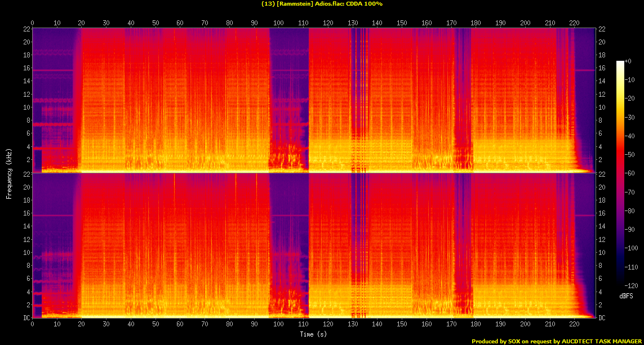Select the 220 second tick on bottom time axis
The height and width of the screenshot is (345, 644).
(x=574, y=325)
